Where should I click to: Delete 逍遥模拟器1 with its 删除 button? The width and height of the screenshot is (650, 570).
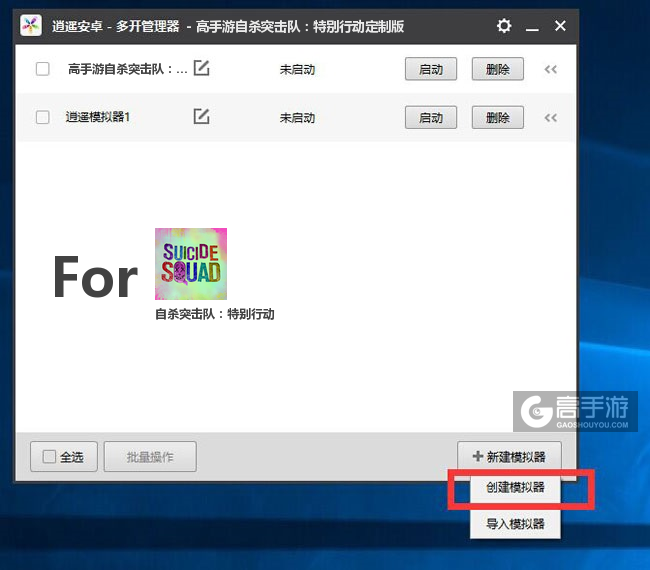point(497,118)
